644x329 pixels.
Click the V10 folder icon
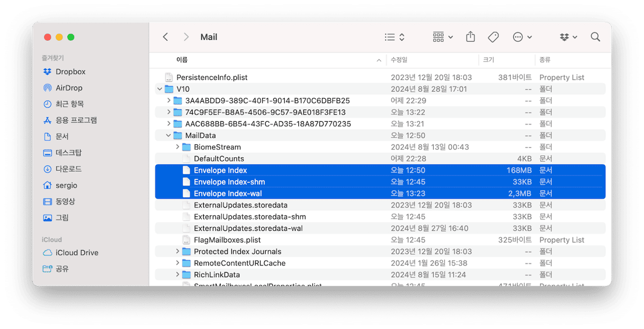[x=169, y=89]
